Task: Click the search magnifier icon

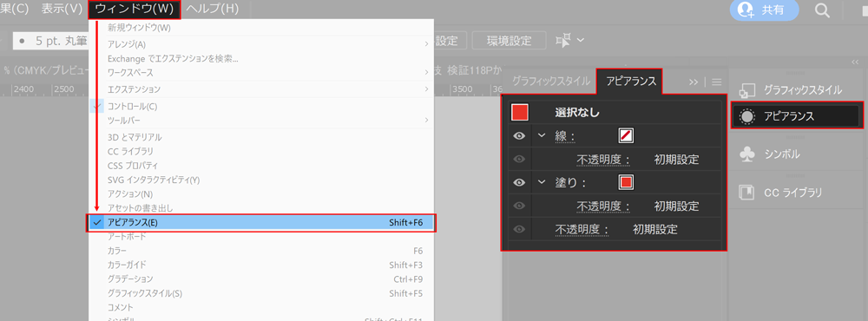Action: (x=823, y=10)
